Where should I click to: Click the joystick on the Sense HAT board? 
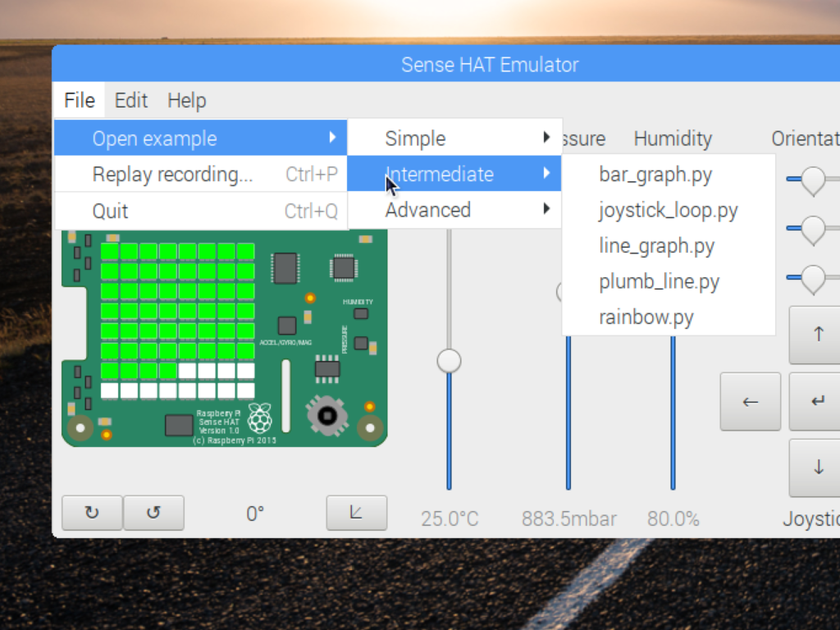[x=326, y=415]
